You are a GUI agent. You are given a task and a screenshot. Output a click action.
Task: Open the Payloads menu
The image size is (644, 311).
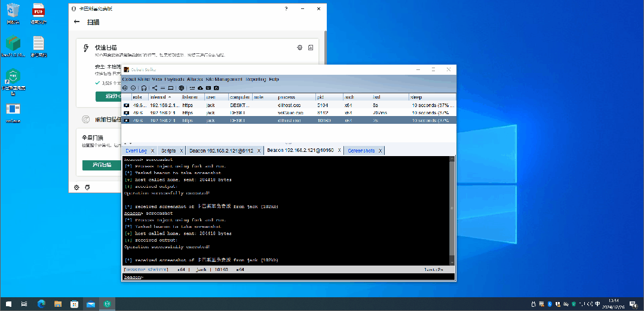click(x=174, y=80)
